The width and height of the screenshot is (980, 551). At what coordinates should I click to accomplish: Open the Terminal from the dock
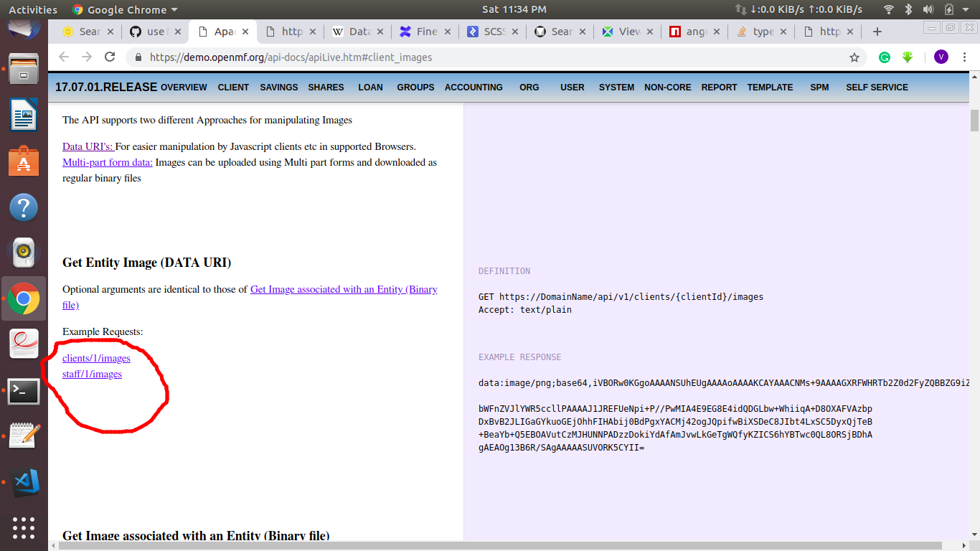[x=23, y=392]
